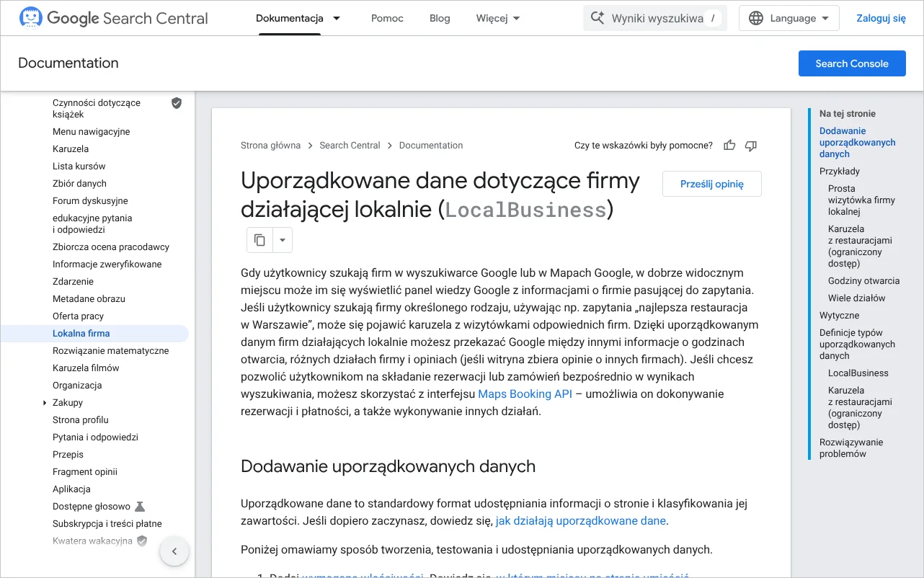The width and height of the screenshot is (924, 578).
Task: Open the Dokumentacja dropdown arrow
Action: tap(337, 18)
